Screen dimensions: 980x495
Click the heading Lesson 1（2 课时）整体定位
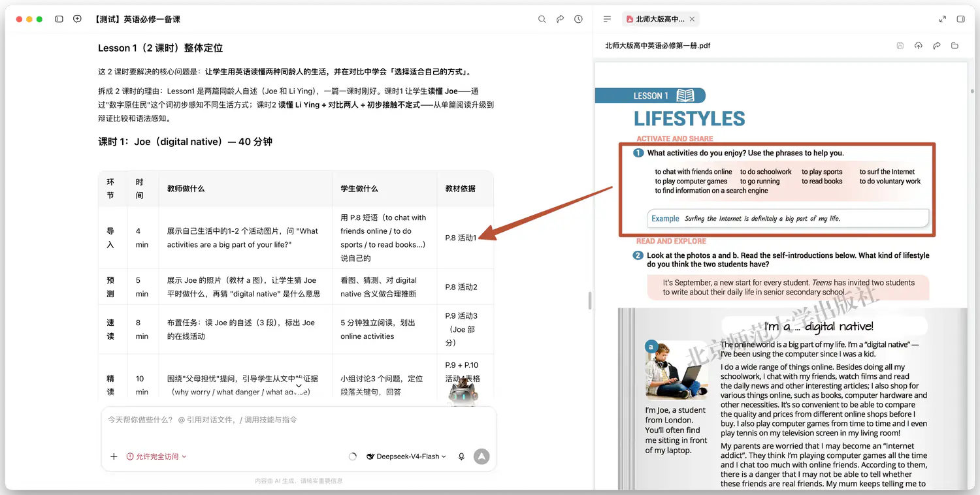(161, 48)
